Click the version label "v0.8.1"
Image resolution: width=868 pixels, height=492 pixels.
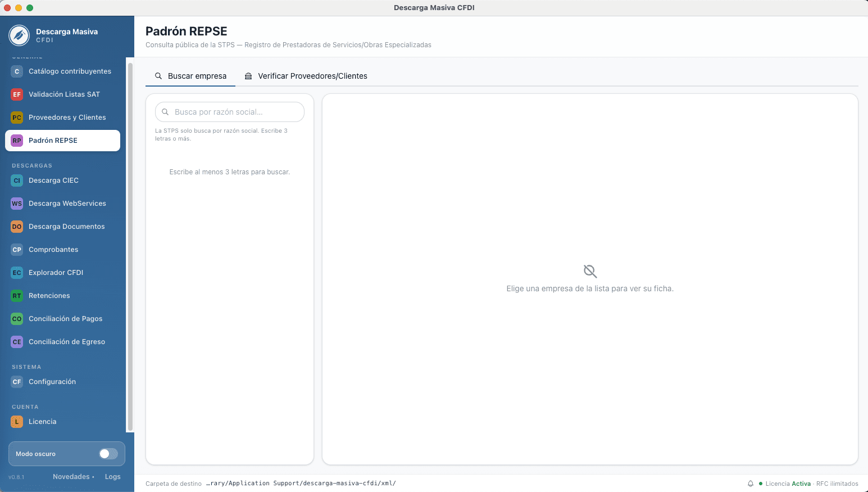click(x=16, y=477)
